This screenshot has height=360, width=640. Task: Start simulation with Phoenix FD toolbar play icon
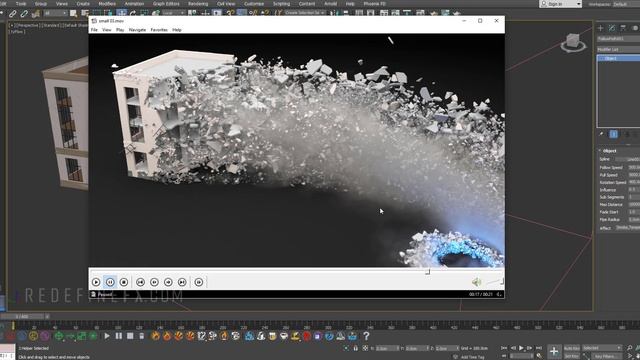(107, 336)
